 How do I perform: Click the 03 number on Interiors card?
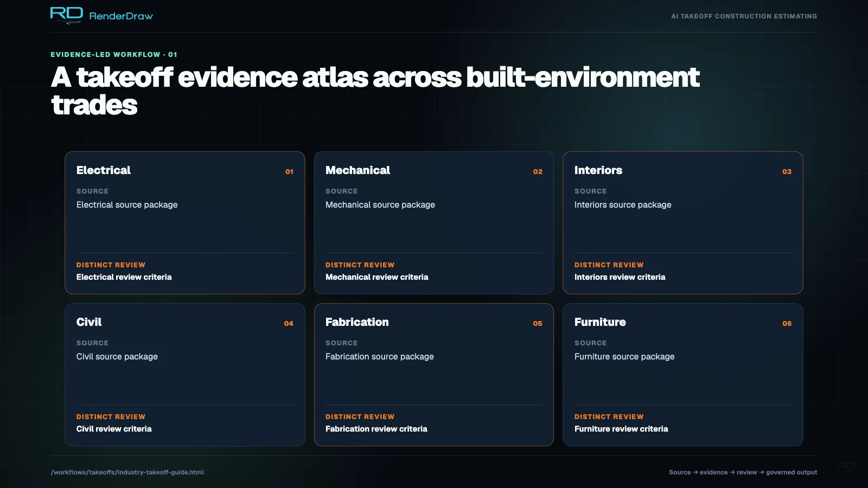[x=787, y=171]
